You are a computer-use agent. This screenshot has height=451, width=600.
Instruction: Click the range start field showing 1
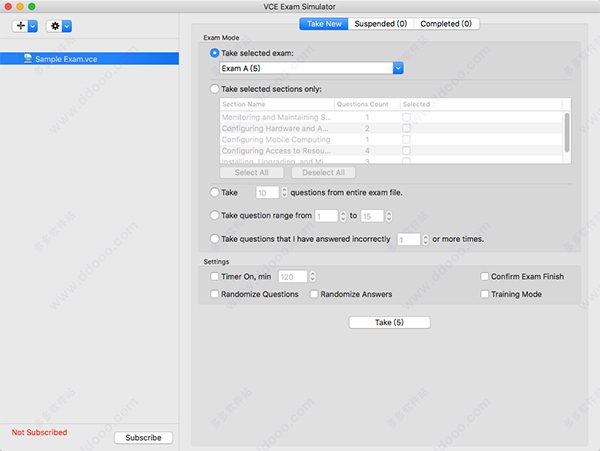point(326,216)
